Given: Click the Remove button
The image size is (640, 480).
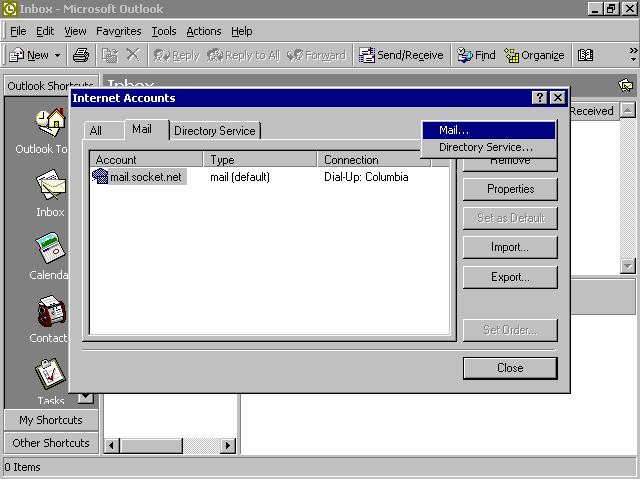Looking at the screenshot, I should tap(510, 164).
